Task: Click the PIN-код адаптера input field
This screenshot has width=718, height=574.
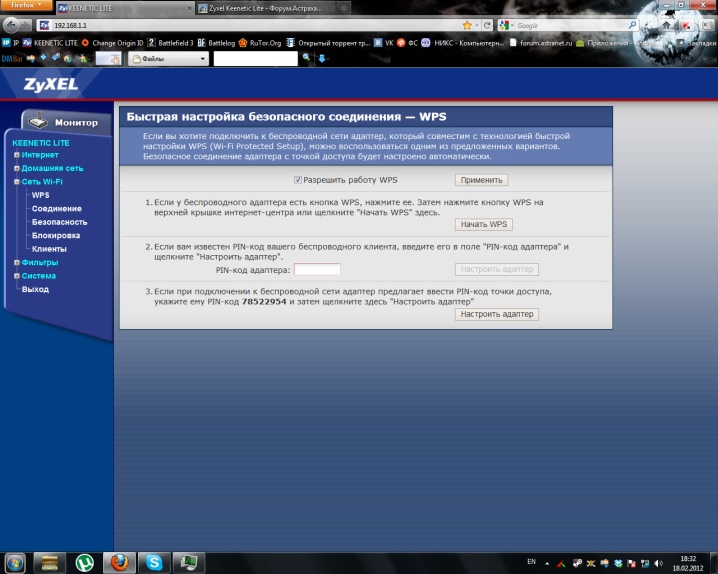Action: pos(317,270)
